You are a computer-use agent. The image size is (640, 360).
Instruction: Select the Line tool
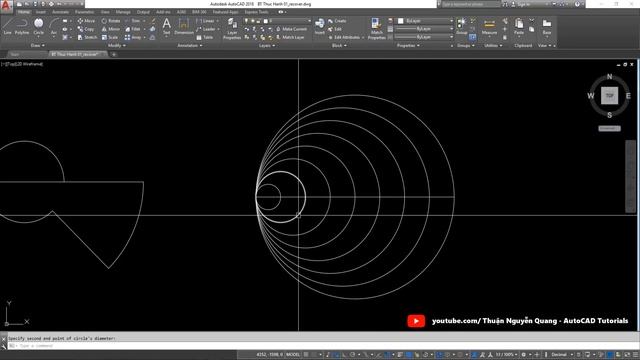click(8, 27)
